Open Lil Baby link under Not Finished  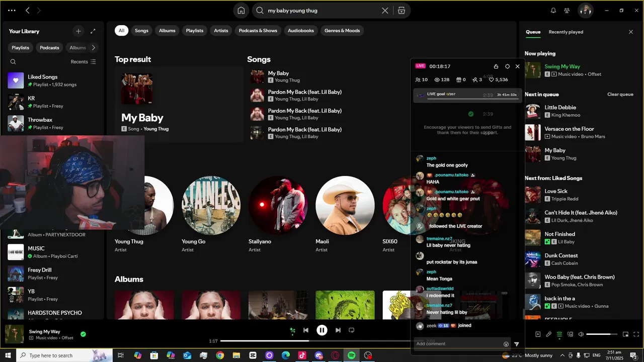pyautogui.click(x=566, y=242)
